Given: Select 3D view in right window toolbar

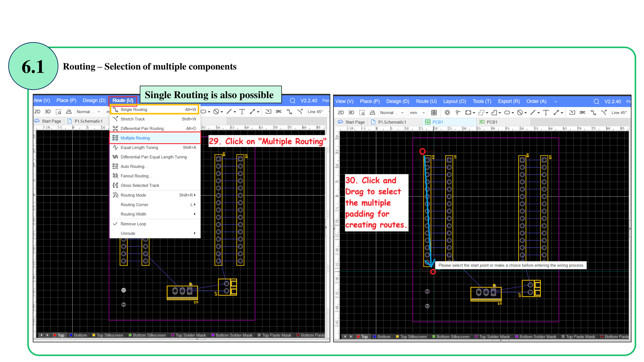Looking at the screenshot, I should (351, 113).
